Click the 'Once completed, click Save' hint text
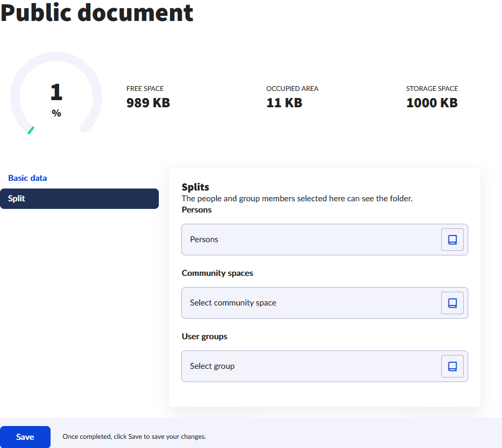This screenshot has height=448, width=502. [x=134, y=437]
